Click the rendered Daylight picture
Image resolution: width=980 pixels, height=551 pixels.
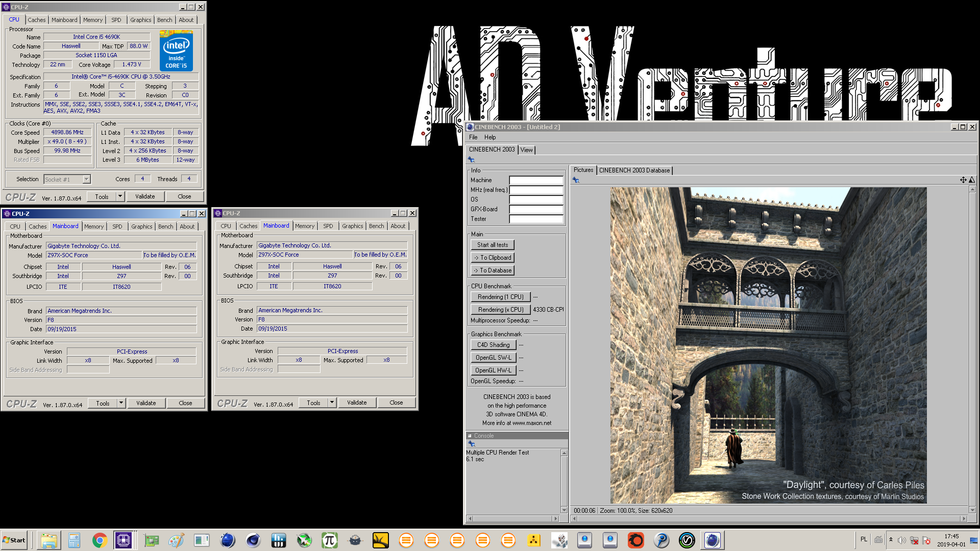(768, 345)
